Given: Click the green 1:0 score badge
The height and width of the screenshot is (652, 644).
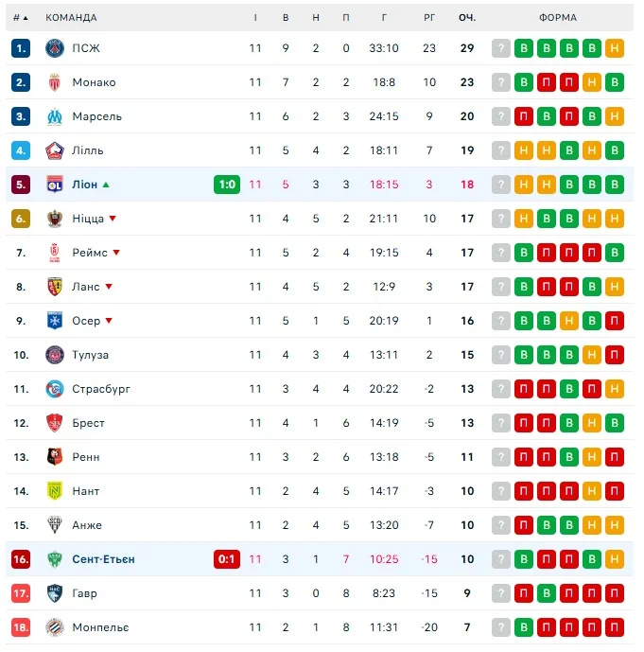Looking at the screenshot, I should click(227, 185).
